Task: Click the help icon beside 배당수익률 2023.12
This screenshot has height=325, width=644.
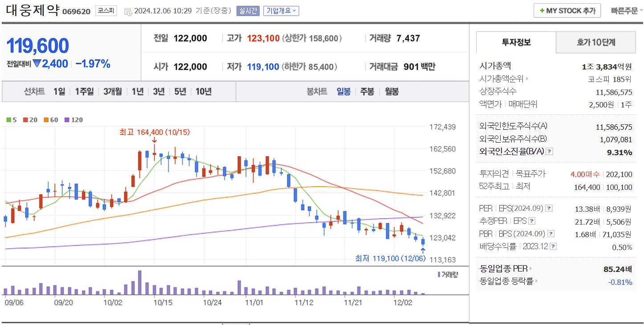Action: pyautogui.click(x=552, y=246)
